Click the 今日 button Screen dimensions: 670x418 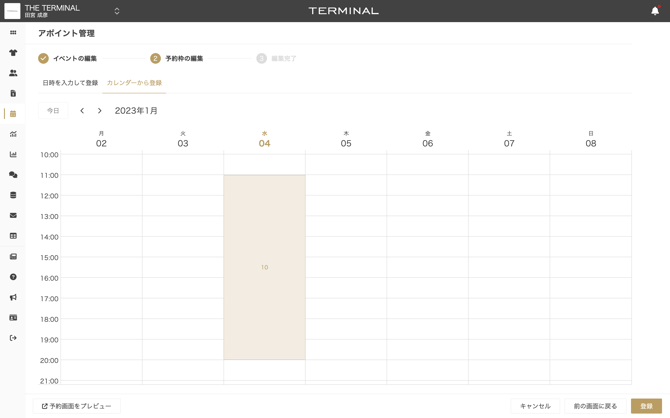53,111
